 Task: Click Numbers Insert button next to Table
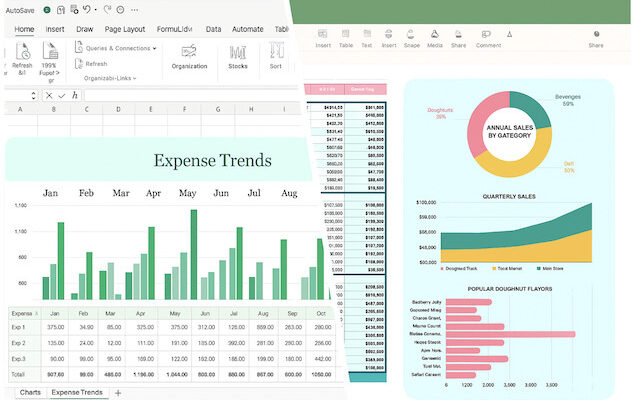click(323, 38)
